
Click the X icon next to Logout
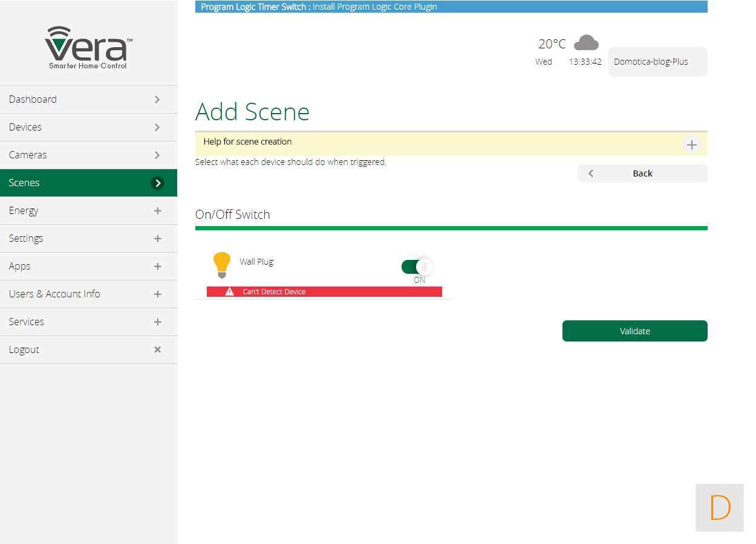[x=157, y=349]
